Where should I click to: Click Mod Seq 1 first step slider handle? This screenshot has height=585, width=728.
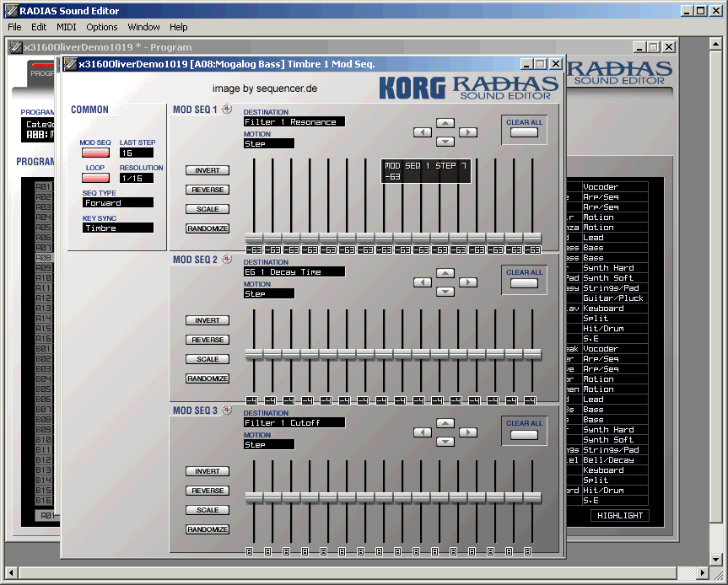pyautogui.click(x=254, y=238)
